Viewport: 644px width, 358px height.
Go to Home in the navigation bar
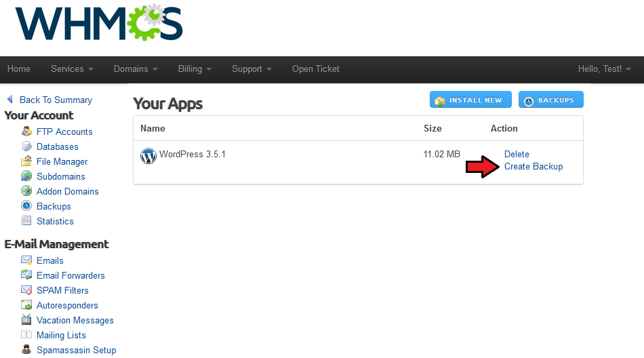pyautogui.click(x=19, y=69)
